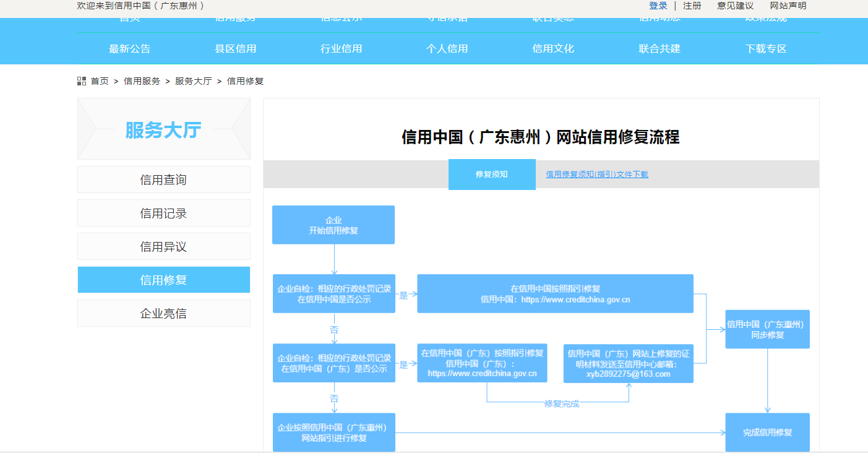This screenshot has width=868, height=453.
Task: Open the 意见建议 link
Action: (736, 6)
